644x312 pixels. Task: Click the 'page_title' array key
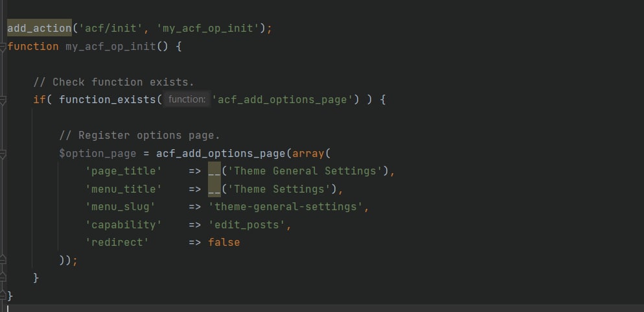[x=124, y=171]
